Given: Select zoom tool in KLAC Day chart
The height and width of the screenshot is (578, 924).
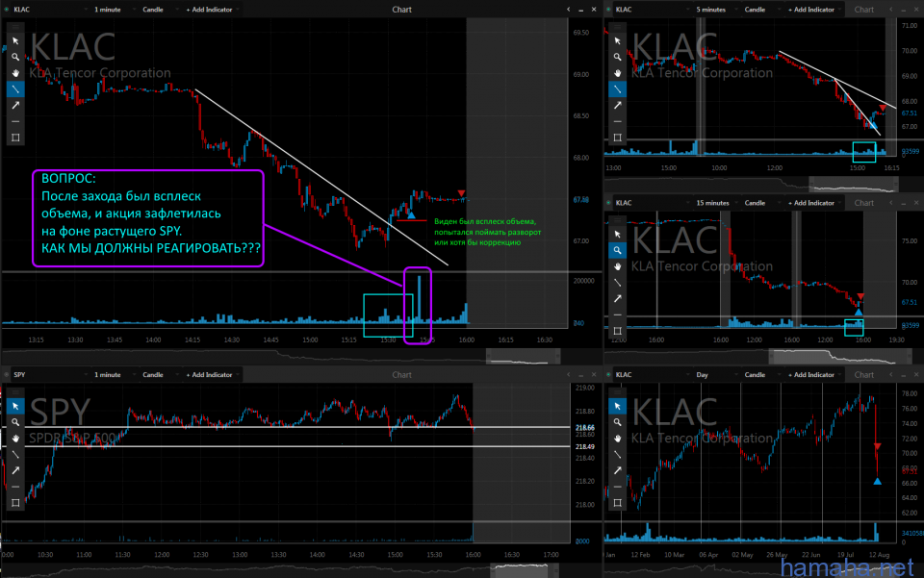Looking at the screenshot, I should click(617, 422).
